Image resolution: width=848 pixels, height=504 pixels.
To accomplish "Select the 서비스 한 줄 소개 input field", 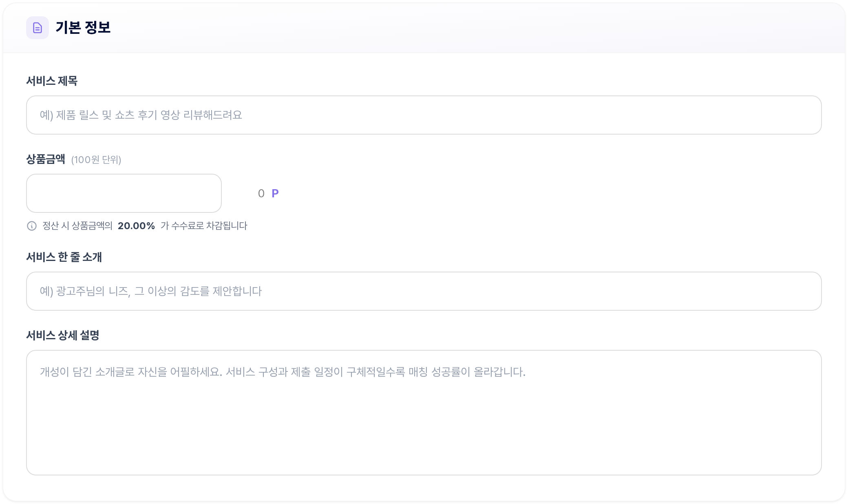I will (x=424, y=291).
